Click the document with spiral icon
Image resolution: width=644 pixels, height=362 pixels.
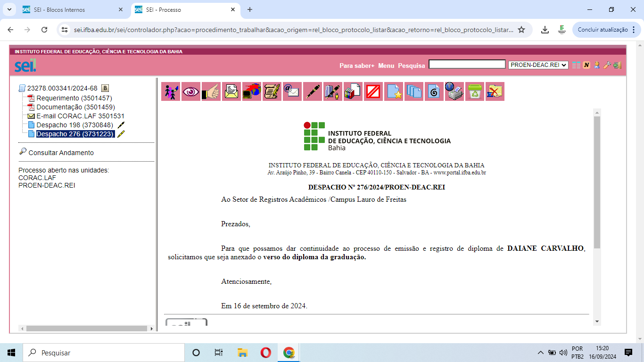[434, 91]
